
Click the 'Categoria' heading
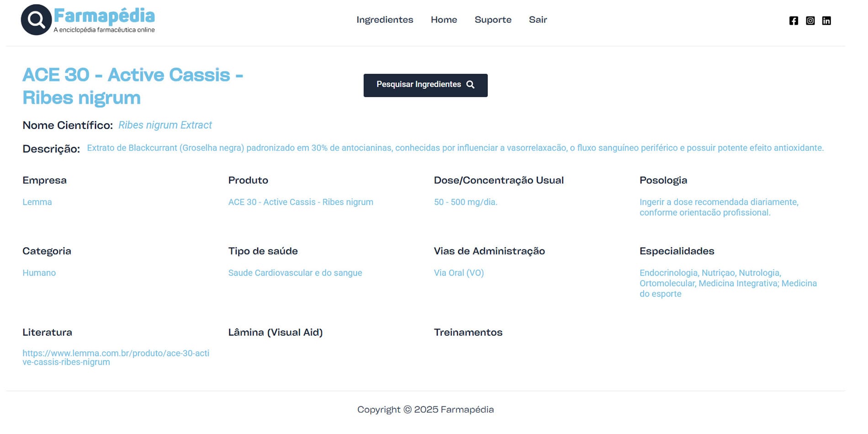[x=47, y=251]
